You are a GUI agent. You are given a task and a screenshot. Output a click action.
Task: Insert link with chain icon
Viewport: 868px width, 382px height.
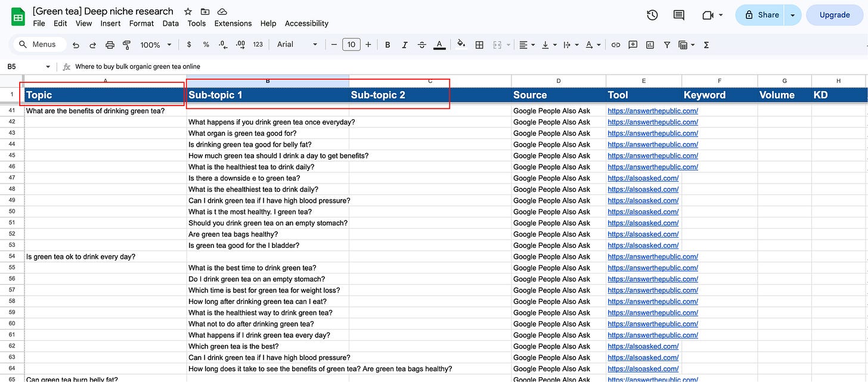[616, 45]
